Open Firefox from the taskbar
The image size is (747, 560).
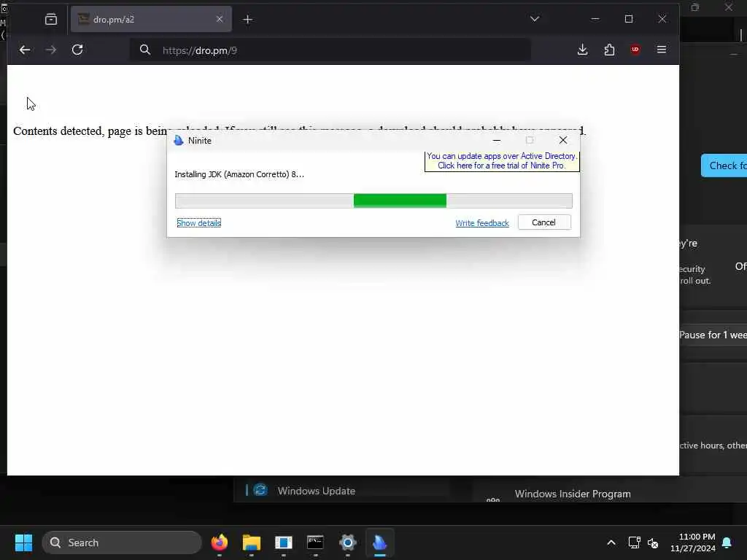(x=219, y=542)
